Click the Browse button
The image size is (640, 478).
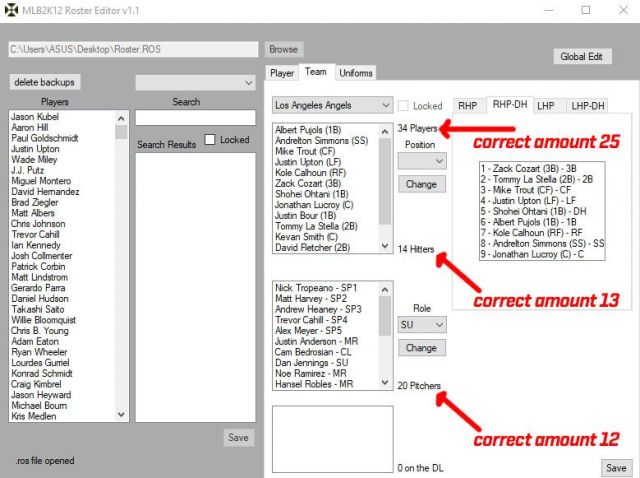click(284, 49)
